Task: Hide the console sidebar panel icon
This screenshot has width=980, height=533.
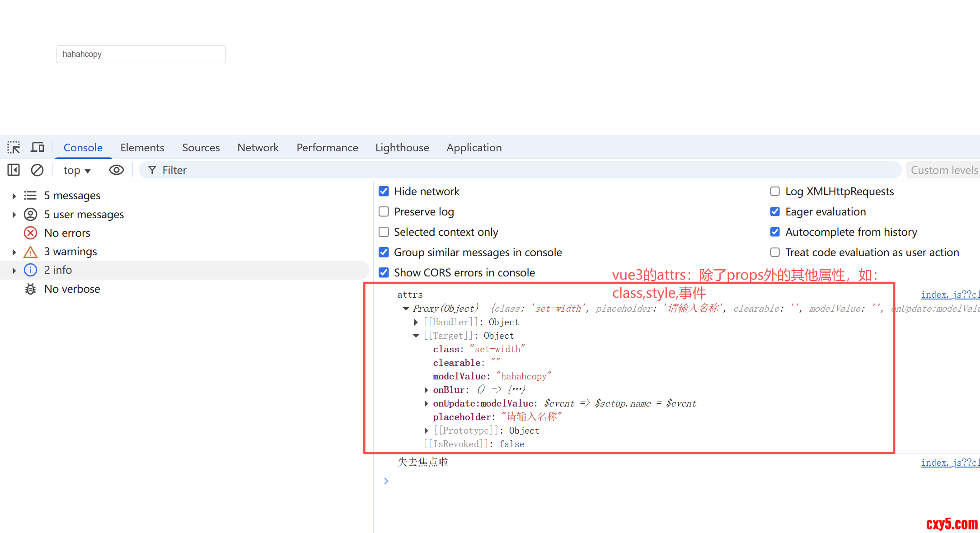Action: [x=14, y=170]
